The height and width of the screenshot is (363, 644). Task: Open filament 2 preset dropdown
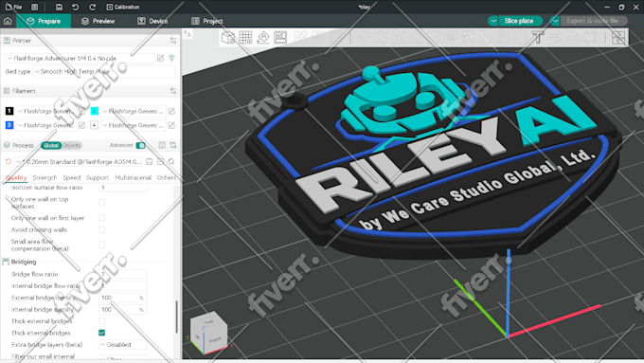[x=134, y=111]
